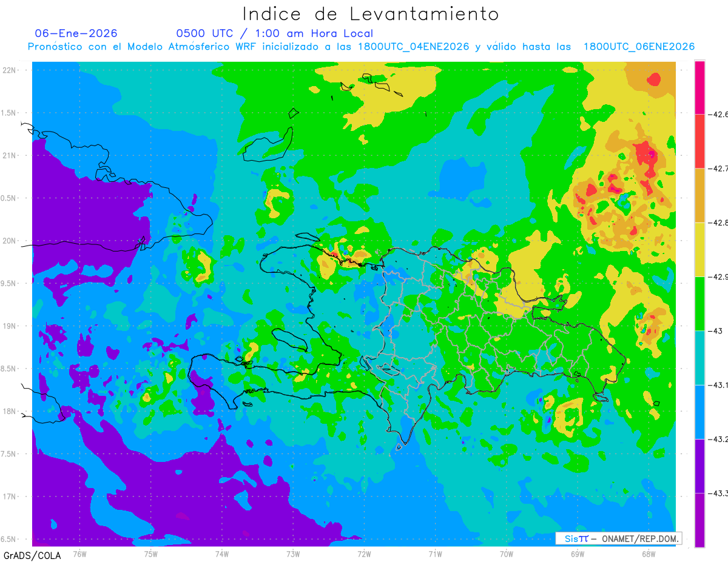
Task: Click the legend value '-42.9'
Action: click(718, 277)
